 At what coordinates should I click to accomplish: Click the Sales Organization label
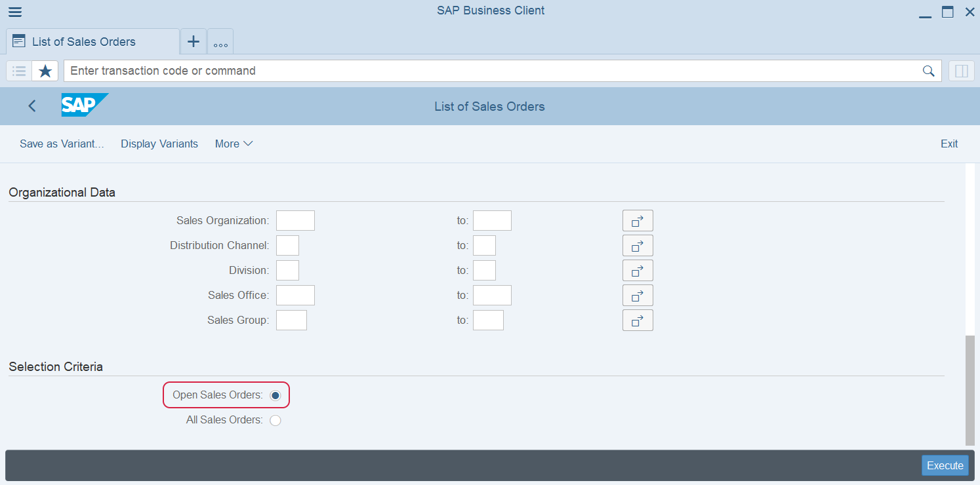click(x=223, y=221)
